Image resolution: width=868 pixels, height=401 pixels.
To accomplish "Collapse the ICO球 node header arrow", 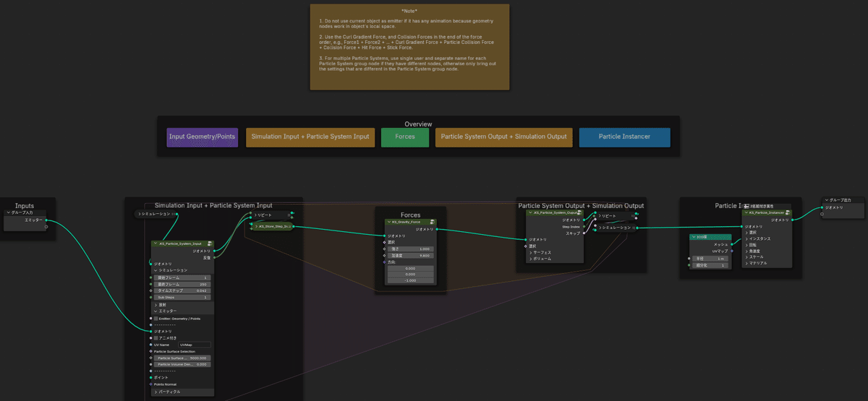I will (694, 237).
